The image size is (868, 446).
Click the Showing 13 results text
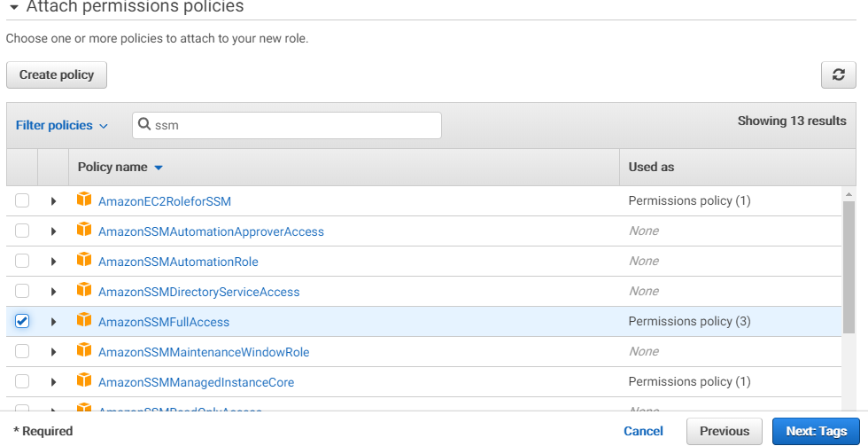[x=792, y=121]
